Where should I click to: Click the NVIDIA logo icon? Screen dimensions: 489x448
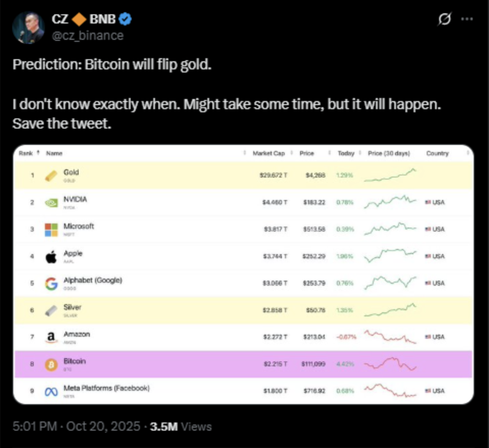point(51,203)
